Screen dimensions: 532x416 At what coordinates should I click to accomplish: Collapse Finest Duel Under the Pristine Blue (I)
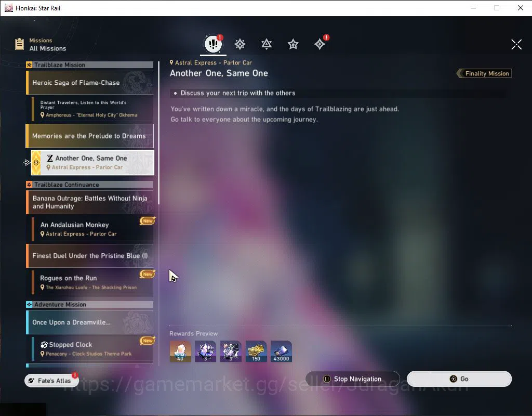pyautogui.click(x=89, y=256)
